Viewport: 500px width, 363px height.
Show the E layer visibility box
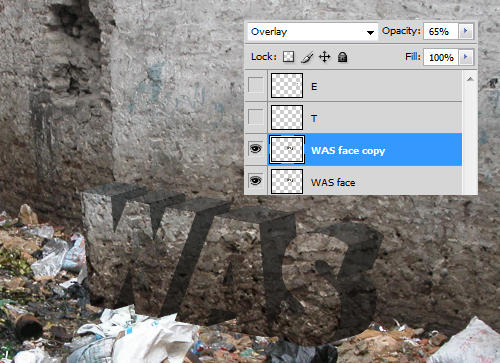pyautogui.click(x=256, y=85)
